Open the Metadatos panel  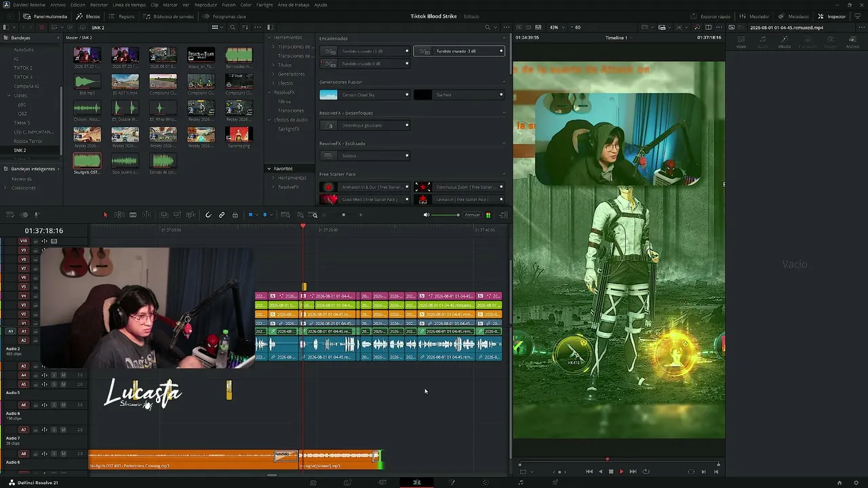tap(795, 16)
